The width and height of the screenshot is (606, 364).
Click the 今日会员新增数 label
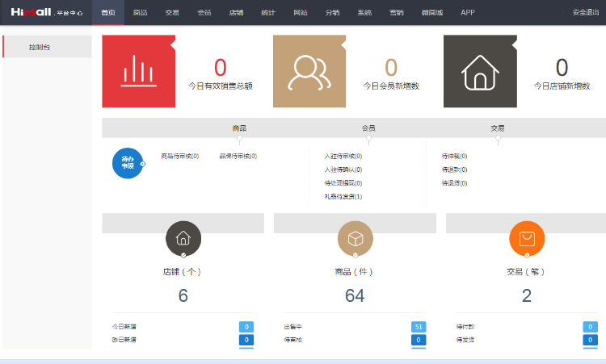(391, 86)
